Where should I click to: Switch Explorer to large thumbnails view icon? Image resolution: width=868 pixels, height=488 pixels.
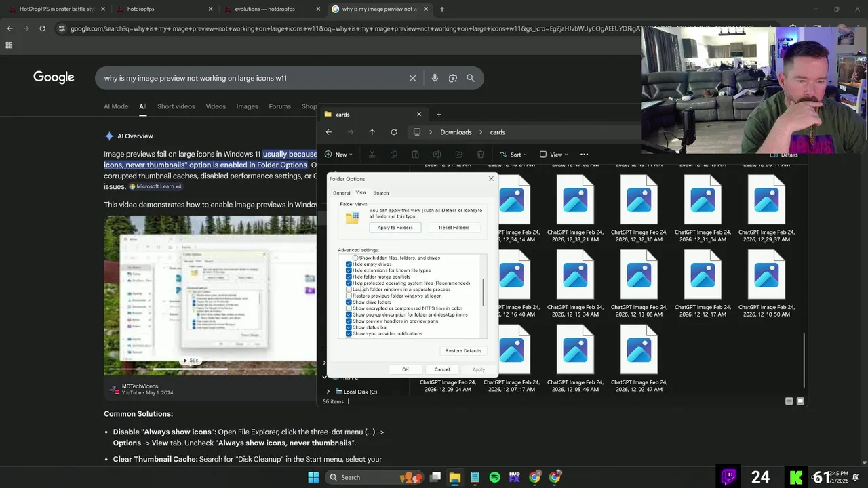pos(800,401)
